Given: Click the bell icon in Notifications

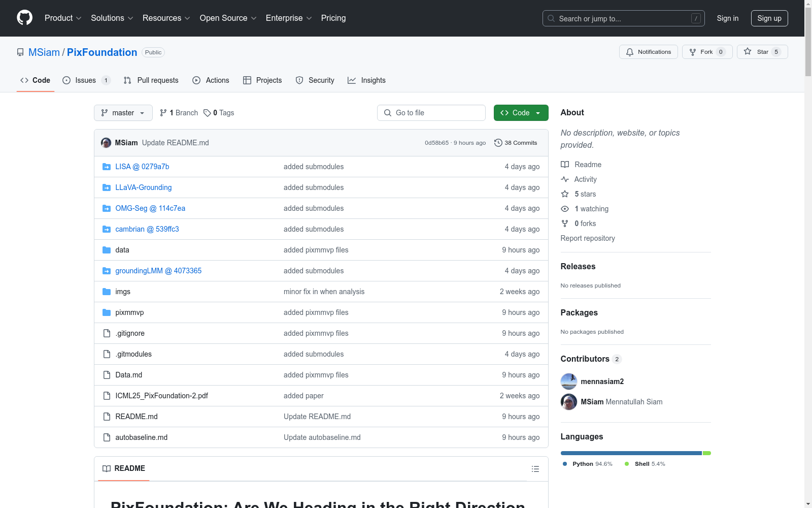Looking at the screenshot, I should click(630, 52).
